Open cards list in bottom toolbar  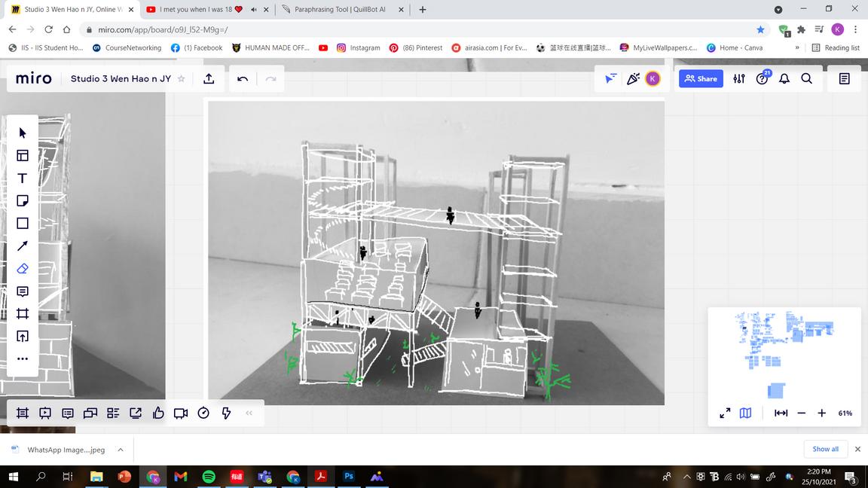[x=113, y=413]
